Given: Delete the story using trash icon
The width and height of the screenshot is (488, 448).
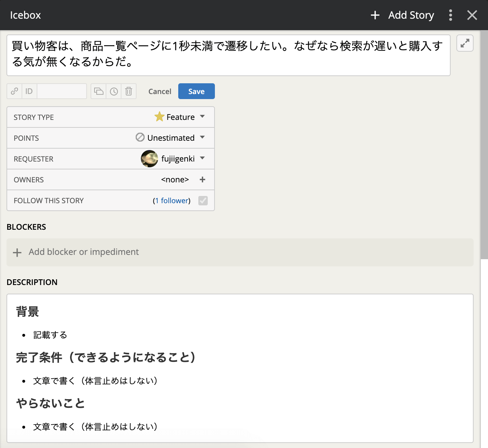Looking at the screenshot, I should coord(129,91).
